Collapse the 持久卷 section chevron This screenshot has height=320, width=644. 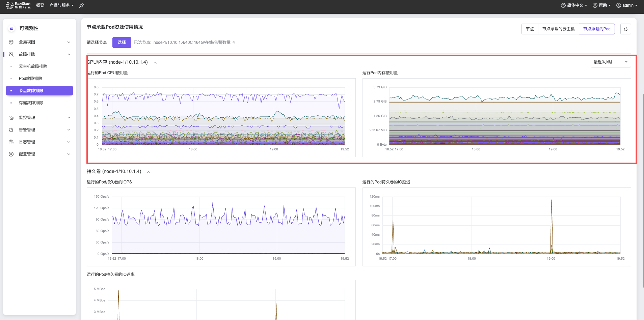[x=149, y=172]
